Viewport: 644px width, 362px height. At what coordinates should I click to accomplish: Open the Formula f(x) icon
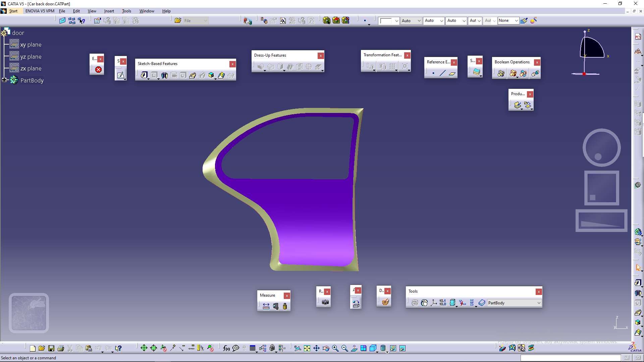click(226, 348)
